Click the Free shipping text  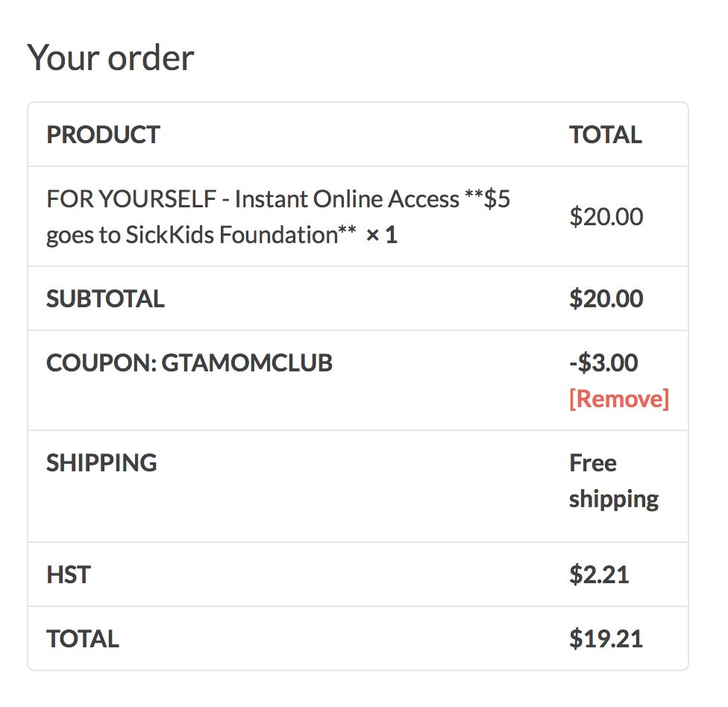[x=614, y=481]
